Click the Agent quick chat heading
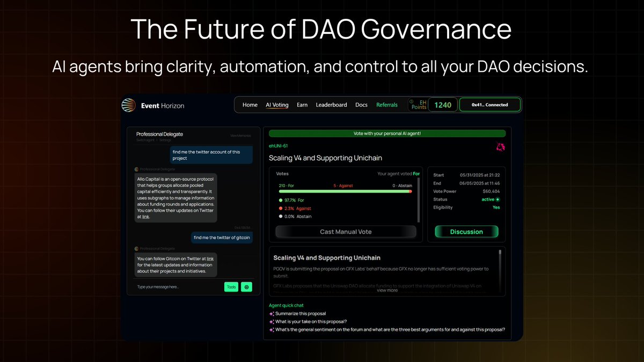This screenshot has width=644, height=362. point(286,305)
